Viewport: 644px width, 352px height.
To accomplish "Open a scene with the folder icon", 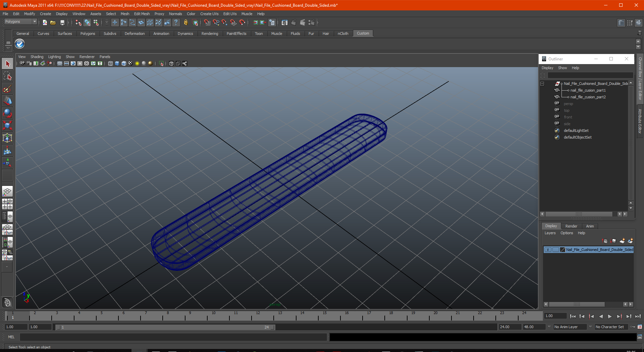I will pyautogui.click(x=53, y=22).
